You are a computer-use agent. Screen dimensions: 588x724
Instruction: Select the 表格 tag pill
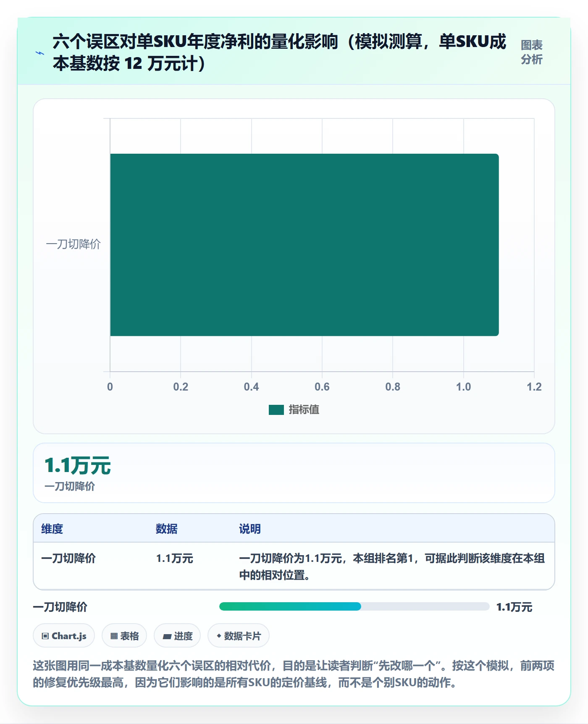click(x=124, y=636)
